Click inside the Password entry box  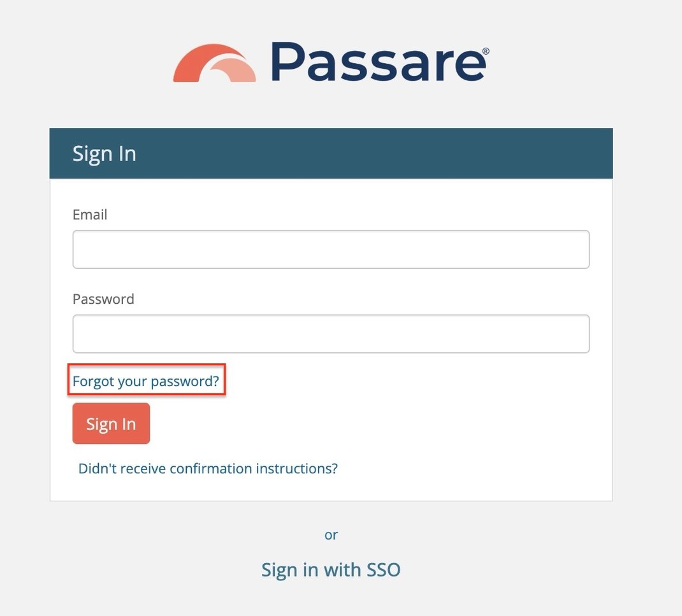[x=330, y=333]
